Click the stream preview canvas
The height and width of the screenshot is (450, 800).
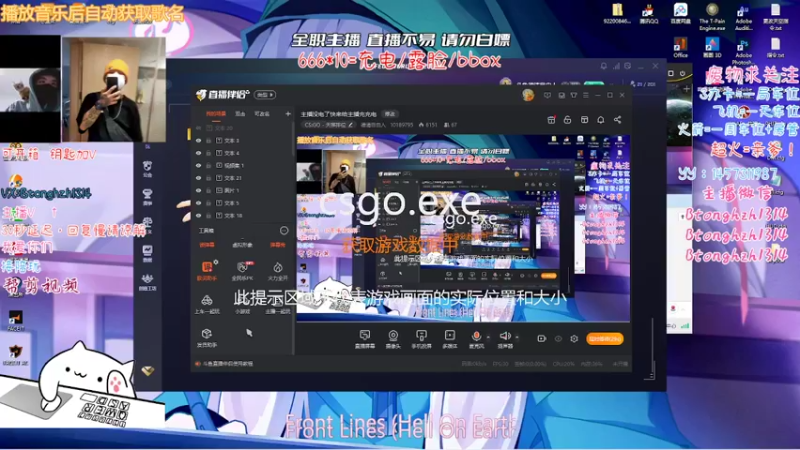click(x=463, y=228)
